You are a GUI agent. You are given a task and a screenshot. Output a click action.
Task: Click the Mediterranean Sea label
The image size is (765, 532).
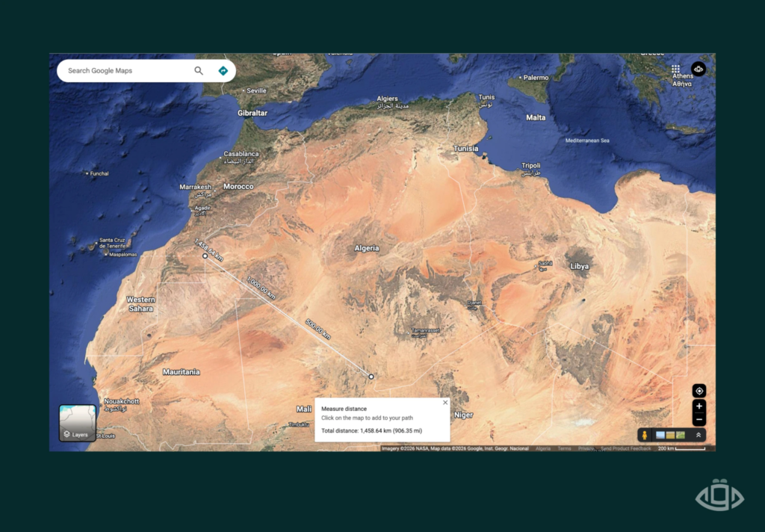point(587,140)
